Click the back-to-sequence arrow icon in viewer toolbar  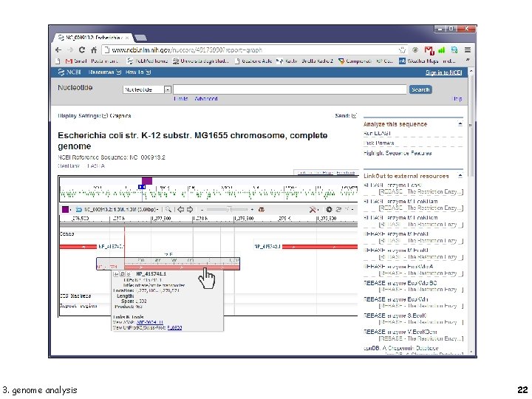point(79,209)
